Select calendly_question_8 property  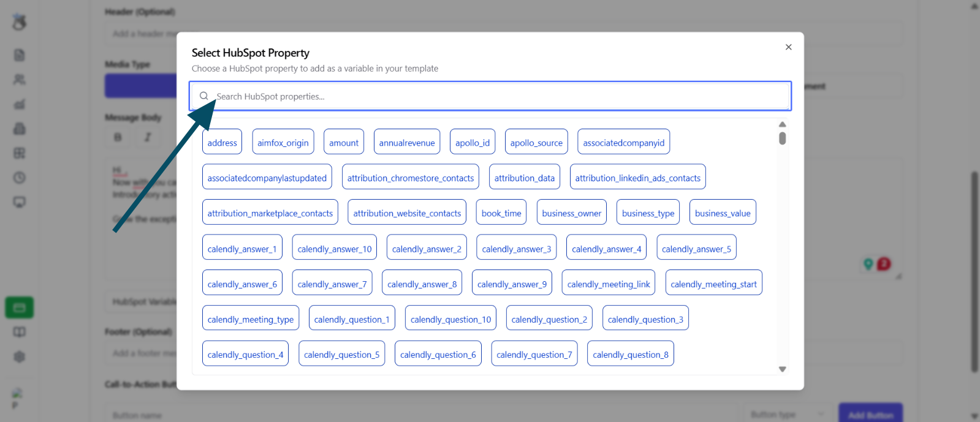point(631,354)
